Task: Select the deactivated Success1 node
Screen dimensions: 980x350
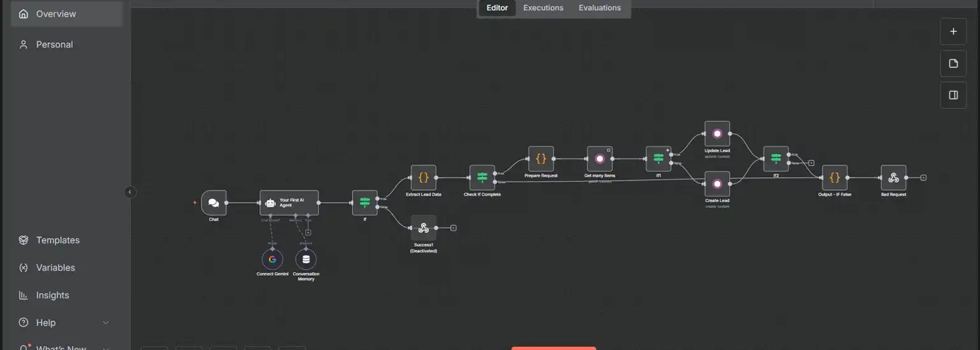Action: 423,228
